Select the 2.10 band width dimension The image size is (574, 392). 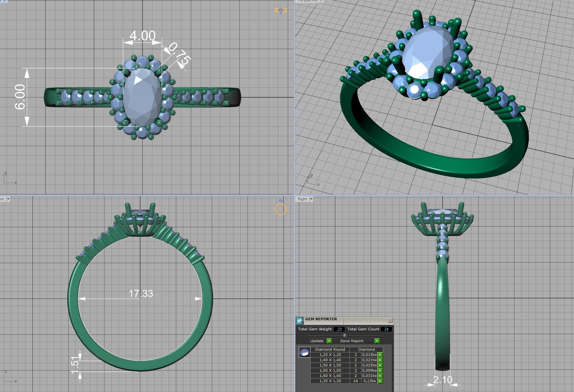(x=442, y=380)
